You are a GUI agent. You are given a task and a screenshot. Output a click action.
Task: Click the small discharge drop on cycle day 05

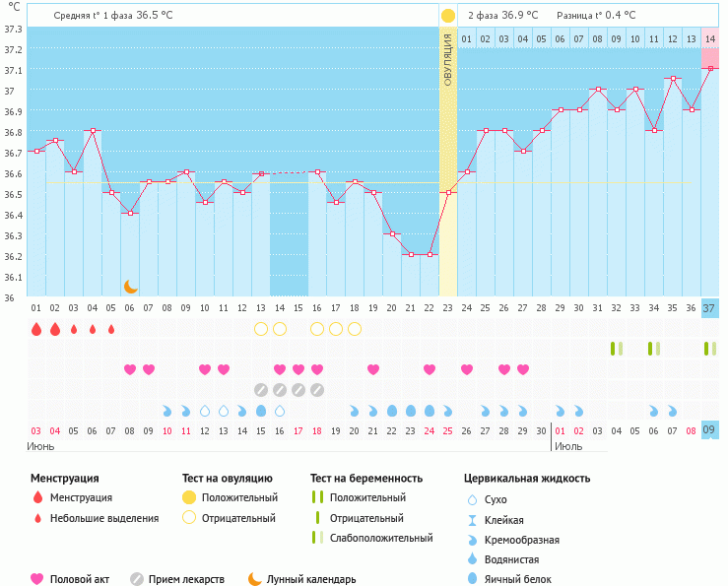[111, 329]
